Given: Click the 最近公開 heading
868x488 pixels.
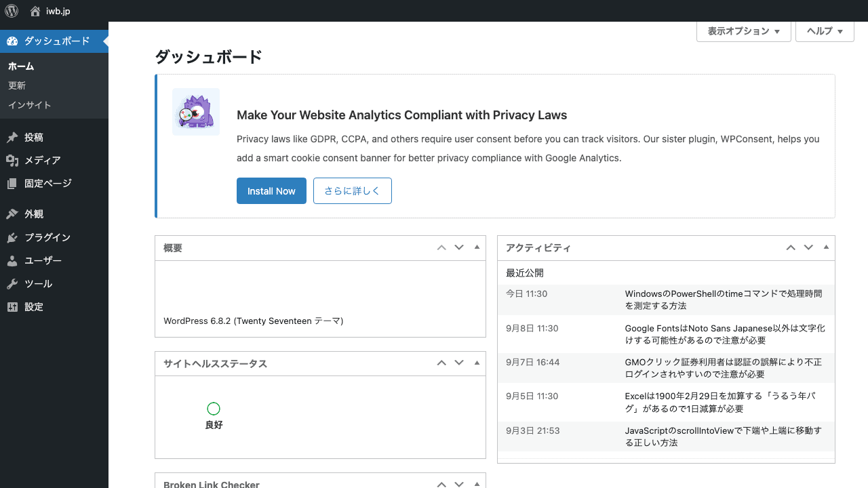Looking at the screenshot, I should (x=525, y=273).
